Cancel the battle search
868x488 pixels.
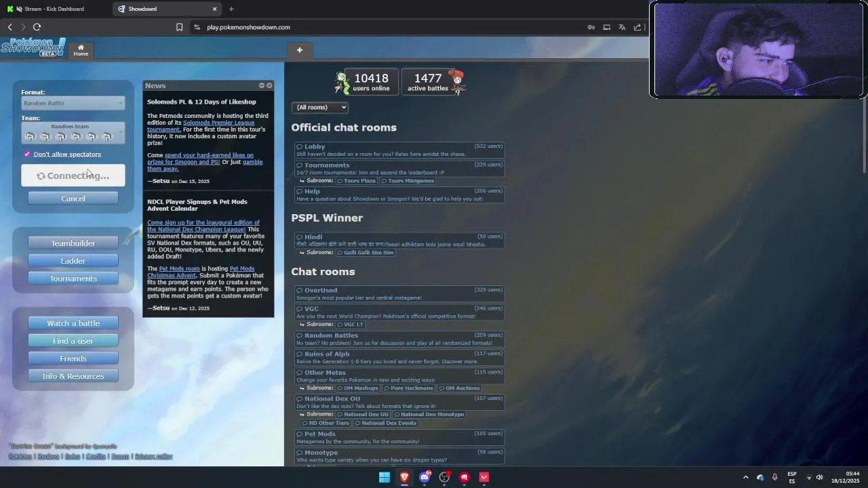[73, 199]
